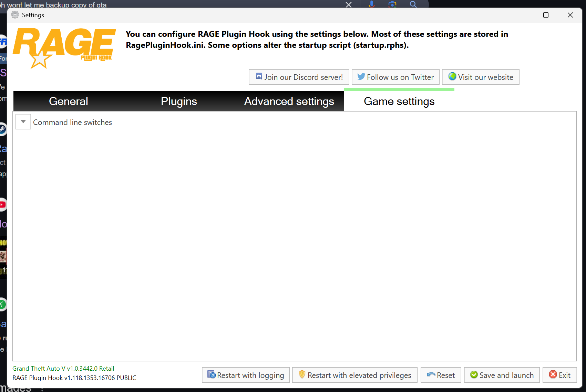Viewport: 586px width, 392px height.
Task: Click the text "Grand Theft Auto V v1.0.3442.0 Retail"
Action: coord(63,369)
